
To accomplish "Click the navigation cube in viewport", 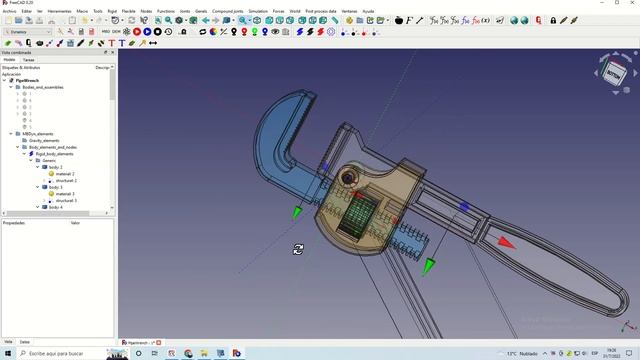I will [615, 73].
